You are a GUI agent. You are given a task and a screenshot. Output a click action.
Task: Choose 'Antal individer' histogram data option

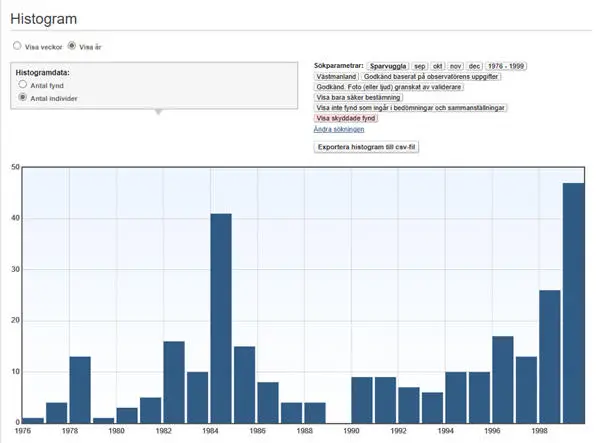point(23,98)
